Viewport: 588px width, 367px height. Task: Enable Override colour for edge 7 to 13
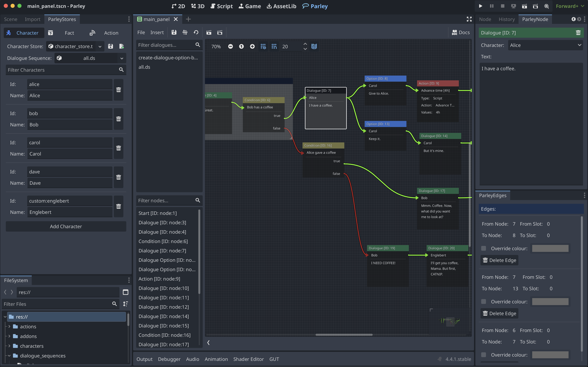[484, 302]
